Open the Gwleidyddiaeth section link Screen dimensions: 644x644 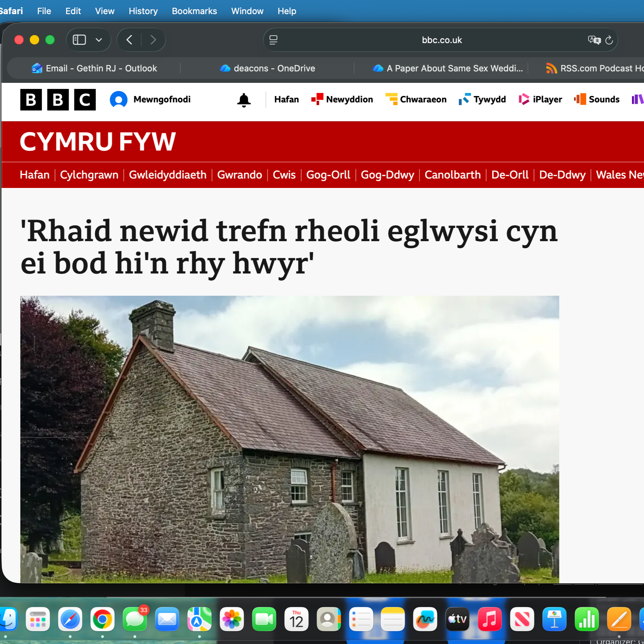pos(167,175)
